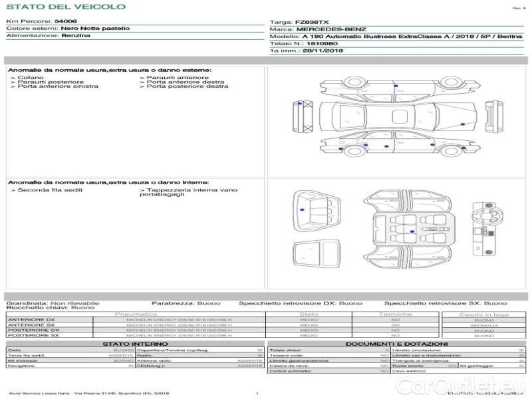Click the Cerchi in lega column header
The height and width of the screenshot is (399, 532).
point(483,314)
